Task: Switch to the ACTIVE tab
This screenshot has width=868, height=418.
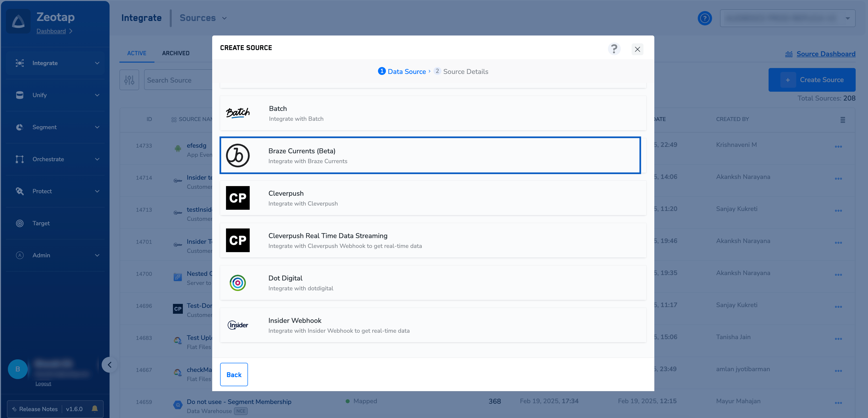Action: (x=136, y=53)
